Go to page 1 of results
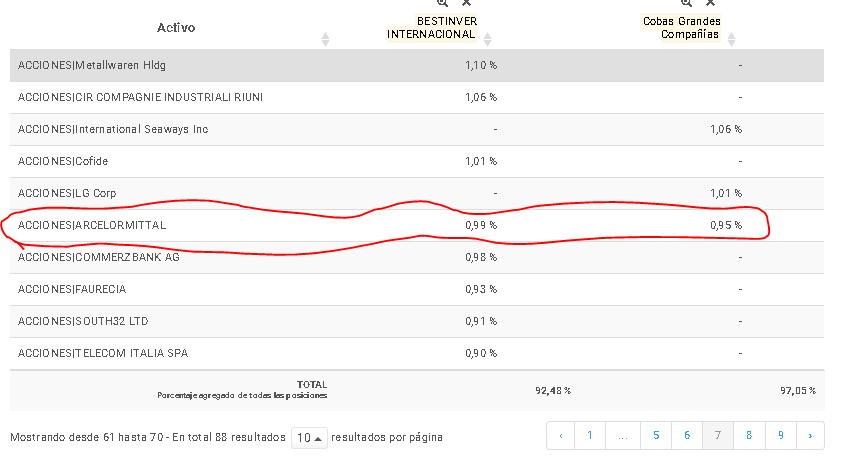The width and height of the screenshot is (860, 458). click(590, 436)
